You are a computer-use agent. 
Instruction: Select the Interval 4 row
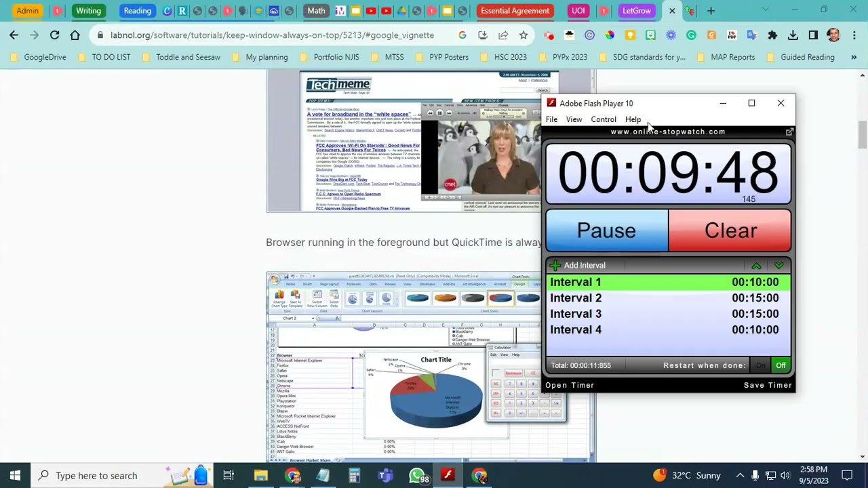coord(668,329)
